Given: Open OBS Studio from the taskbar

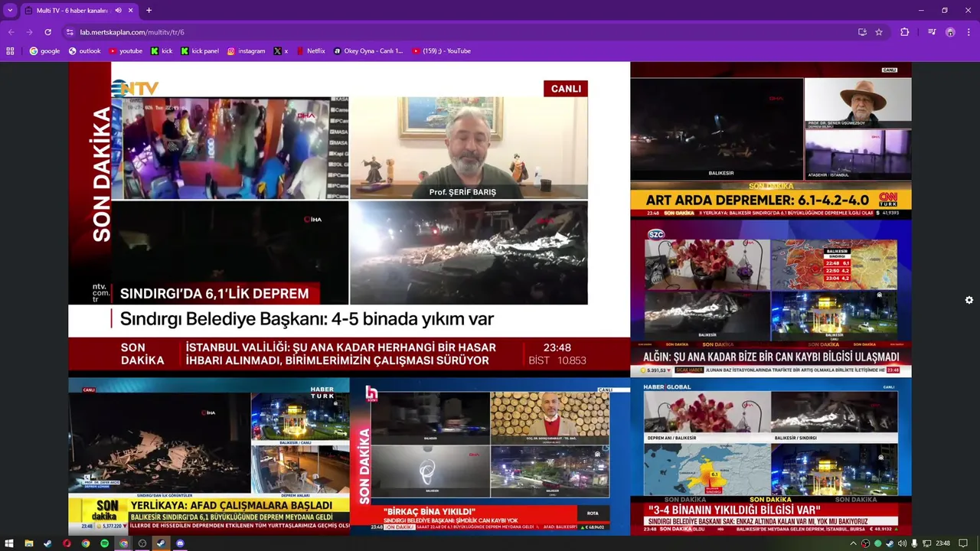Looking at the screenshot, I should [x=142, y=543].
